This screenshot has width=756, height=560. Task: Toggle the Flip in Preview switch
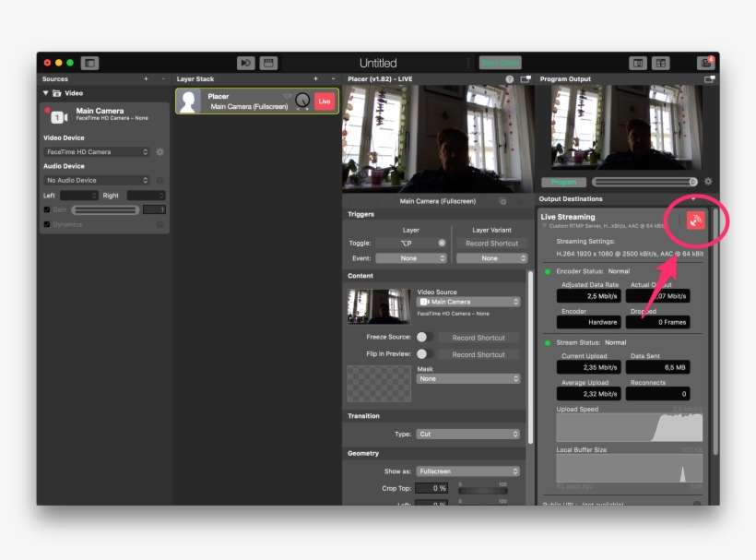[424, 354]
